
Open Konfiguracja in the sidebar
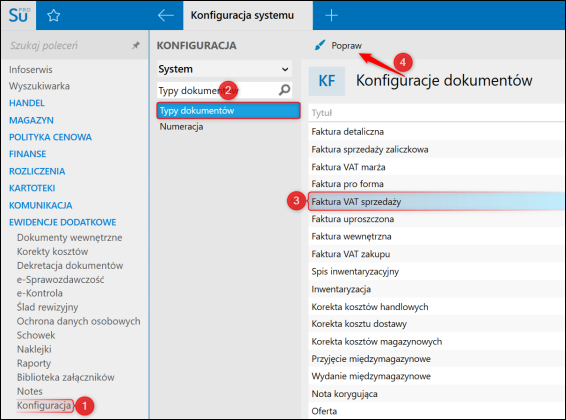tap(44, 406)
